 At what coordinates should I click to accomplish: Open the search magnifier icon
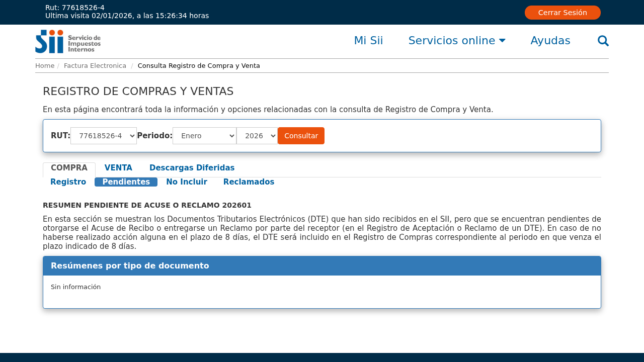[x=603, y=41]
